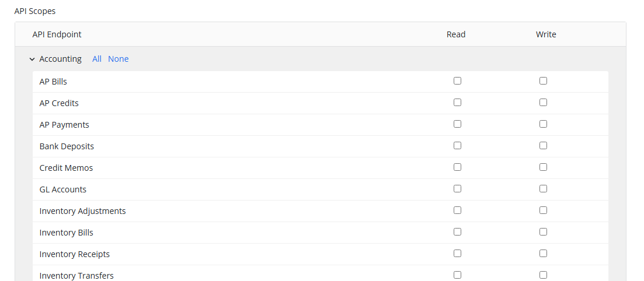
Task: Enable Read for Inventory Adjustments
Action: point(457,210)
